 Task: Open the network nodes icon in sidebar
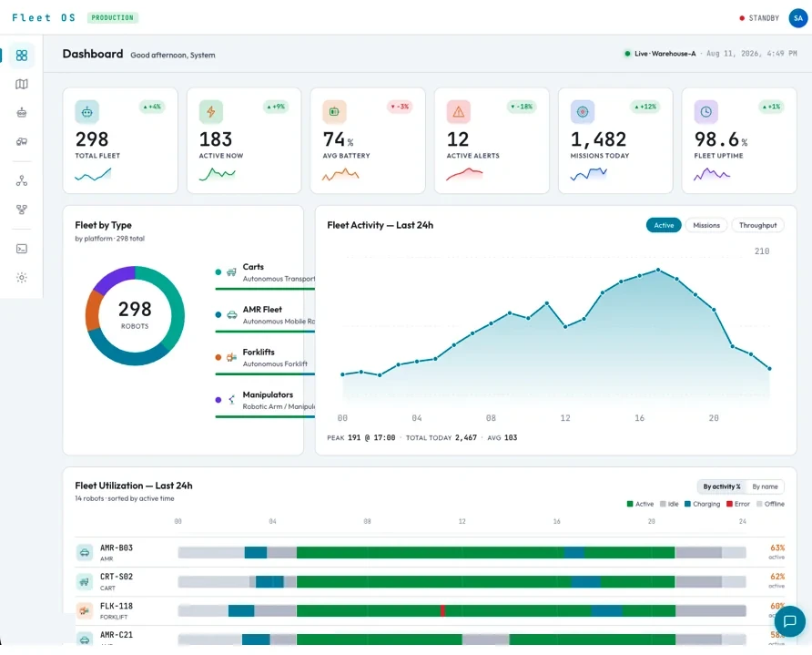[x=22, y=181]
